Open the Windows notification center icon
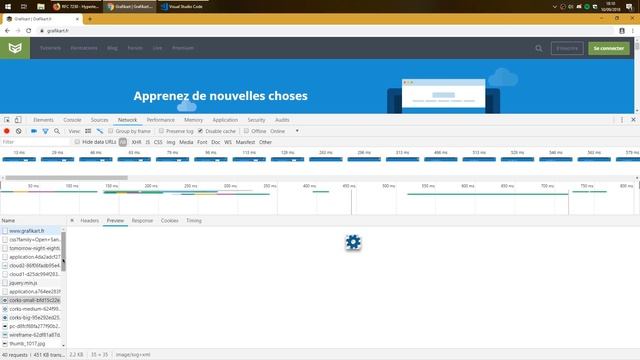Image resolution: width=640 pixels, height=360 pixels. point(629,7)
